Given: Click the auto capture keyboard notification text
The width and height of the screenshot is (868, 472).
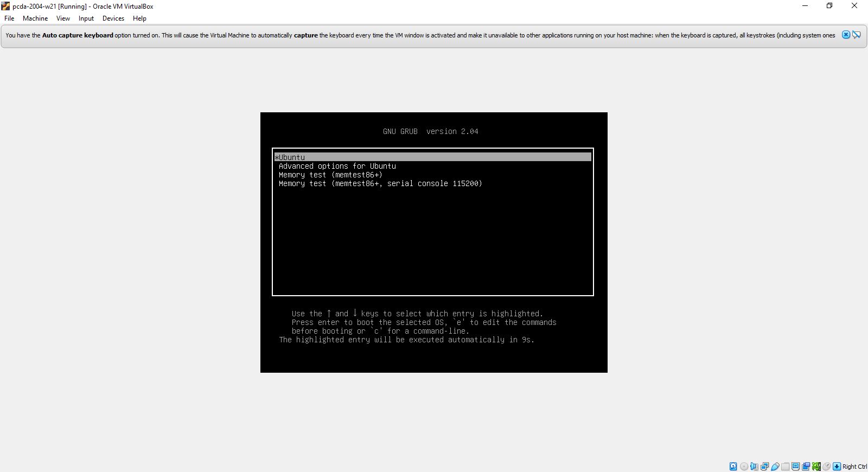Looking at the screenshot, I should [x=420, y=35].
